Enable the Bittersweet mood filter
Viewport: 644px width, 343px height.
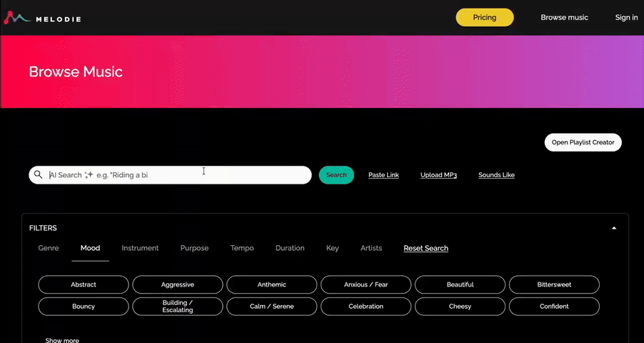tap(554, 284)
